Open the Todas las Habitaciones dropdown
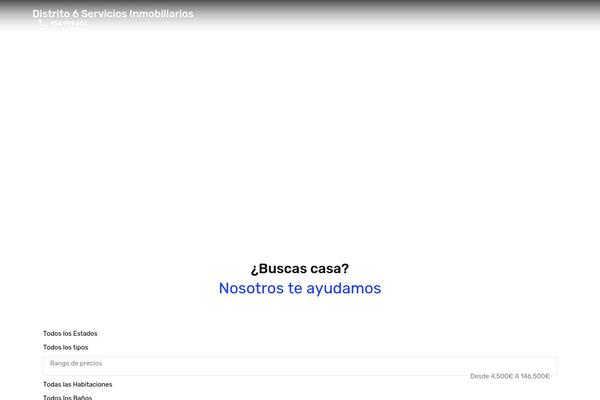 point(78,384)
